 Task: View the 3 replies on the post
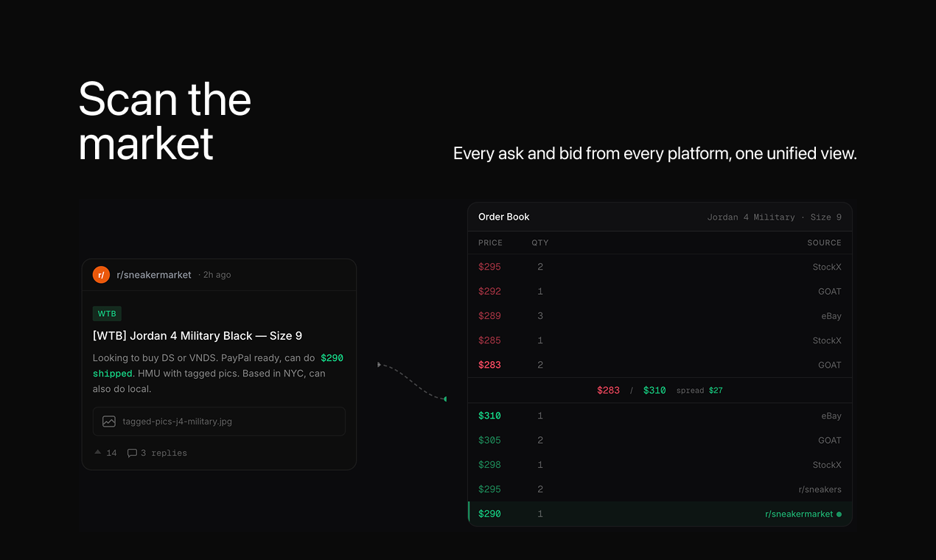[x=163, y=452]
